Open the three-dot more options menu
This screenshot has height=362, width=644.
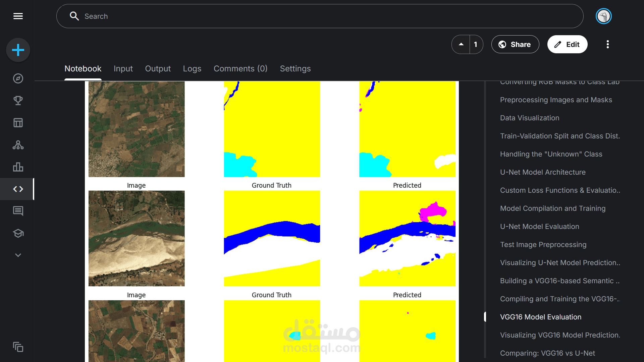click(x=607, y=44)
